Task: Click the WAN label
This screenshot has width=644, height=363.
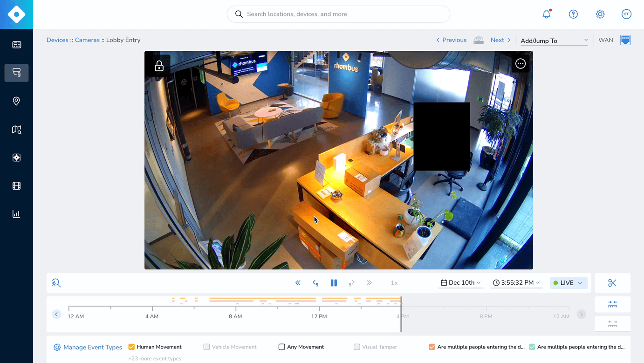Action: [606, 40]
